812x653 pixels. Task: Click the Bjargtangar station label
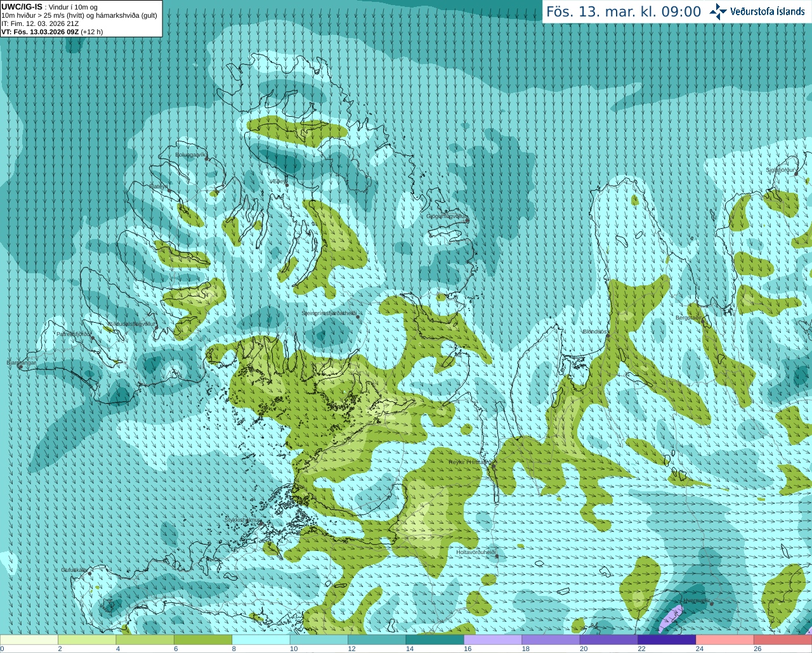[21, 363]
